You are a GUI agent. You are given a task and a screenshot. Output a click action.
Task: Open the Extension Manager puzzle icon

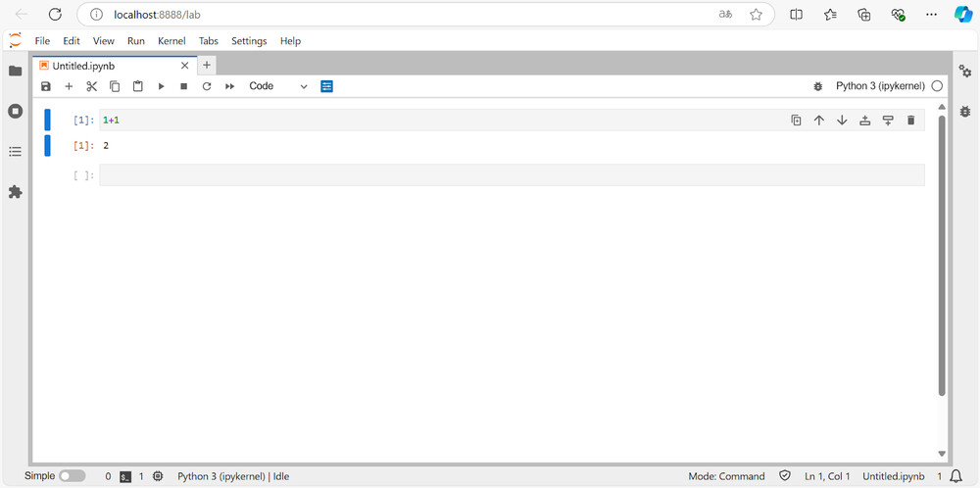pos(15,192)
